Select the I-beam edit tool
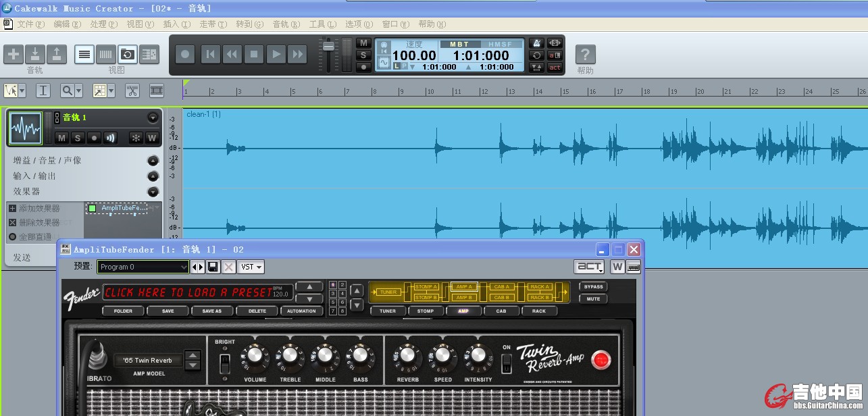This screenshot has height=416, width=868. pos(43,90)
